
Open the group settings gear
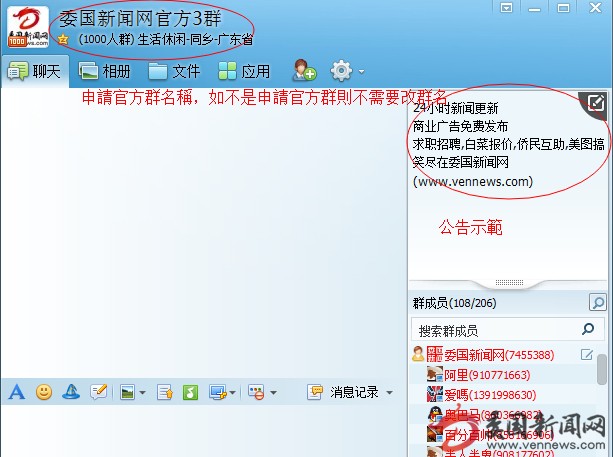click(341, 71)
